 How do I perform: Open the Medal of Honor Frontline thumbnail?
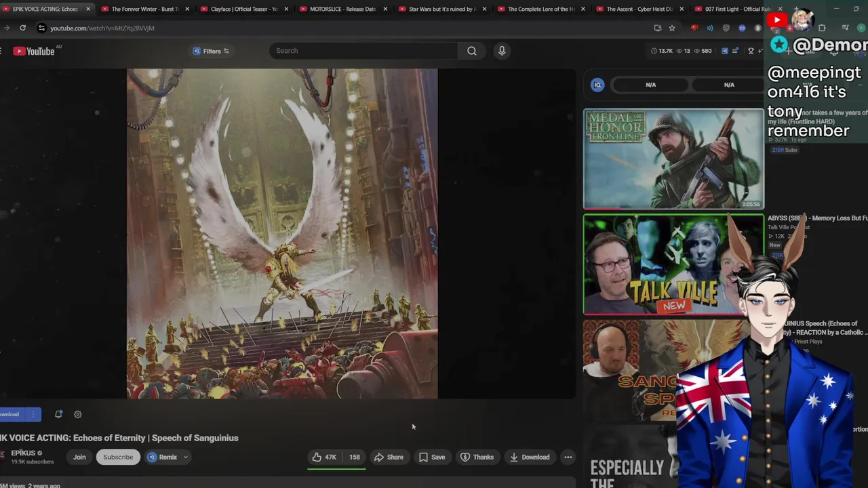tap(673, 159)
